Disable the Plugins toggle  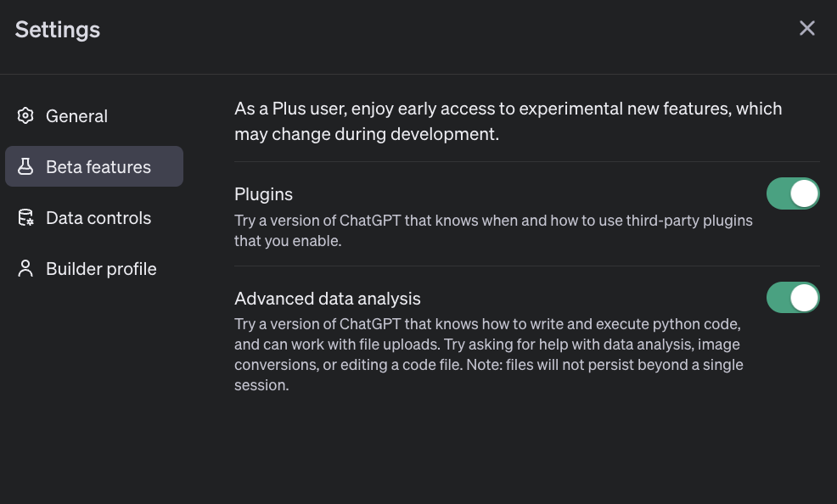[793, 193]
